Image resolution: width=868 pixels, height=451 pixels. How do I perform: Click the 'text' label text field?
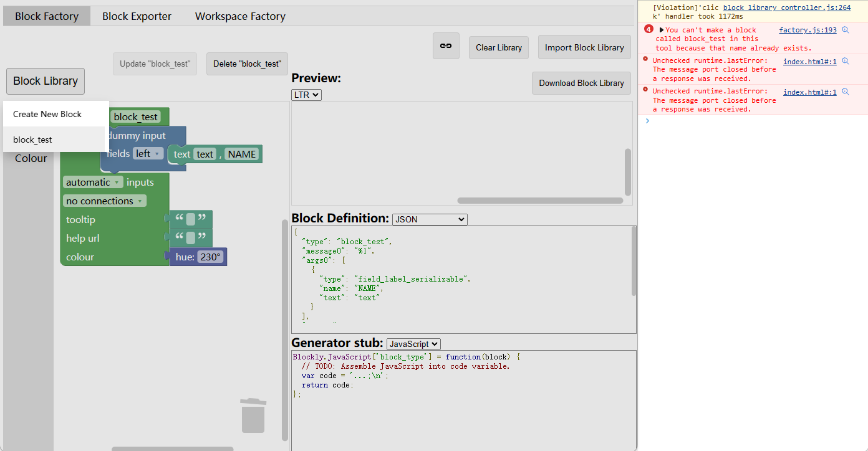(x=205, y=154)
